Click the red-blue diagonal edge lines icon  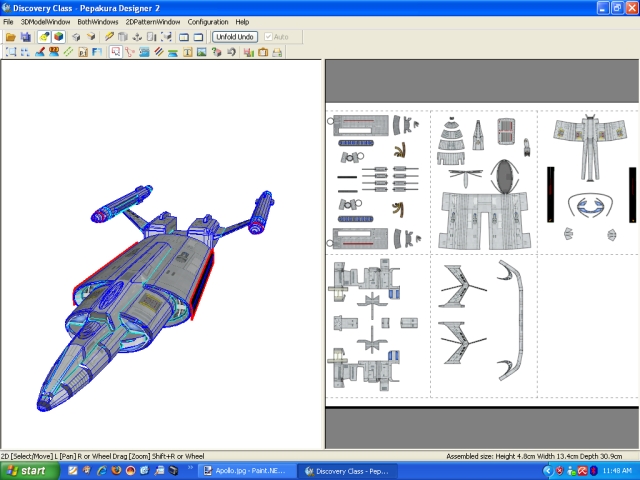click(159, 52)
